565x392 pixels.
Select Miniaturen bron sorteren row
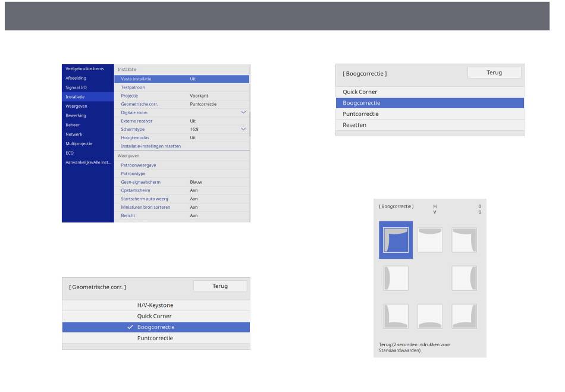(x=182, y=207)
